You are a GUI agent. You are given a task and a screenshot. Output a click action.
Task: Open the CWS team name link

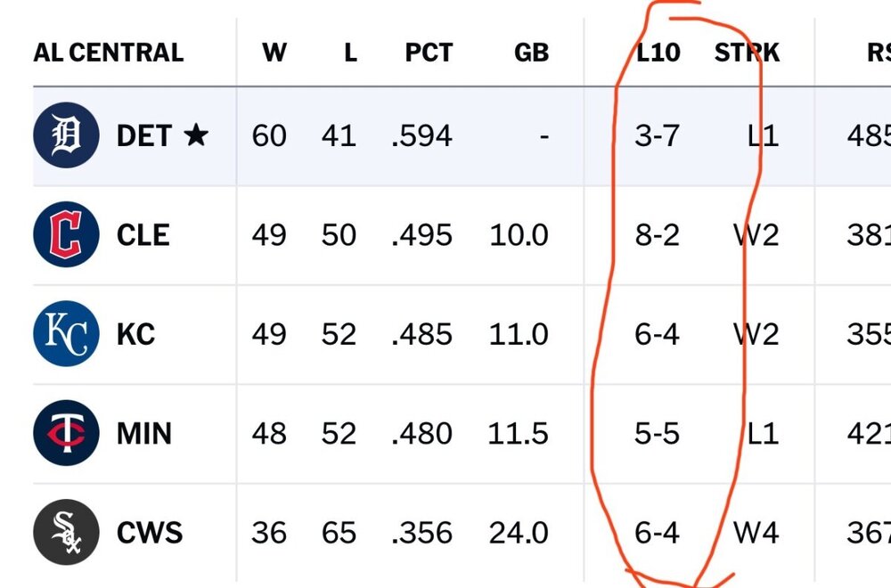coord(149,533)
